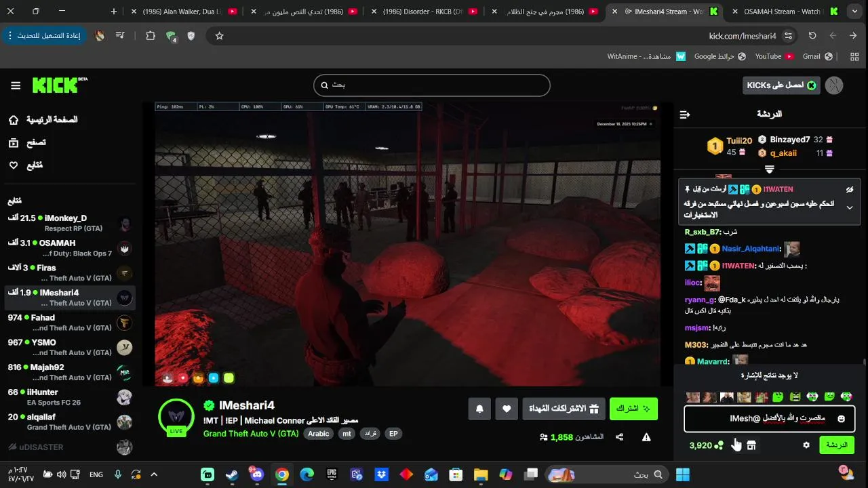Bookmark this page with star icon

tap(219, 36)
